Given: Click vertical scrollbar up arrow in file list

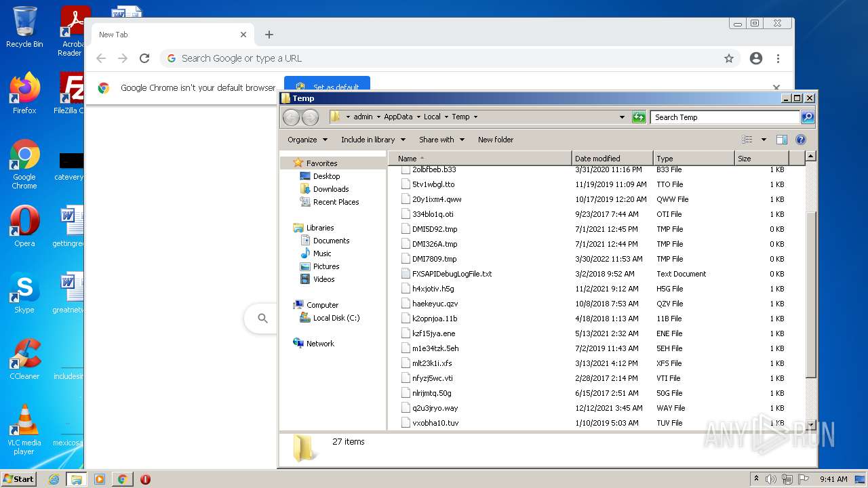Looking at the screenshot, I should 810,157.
